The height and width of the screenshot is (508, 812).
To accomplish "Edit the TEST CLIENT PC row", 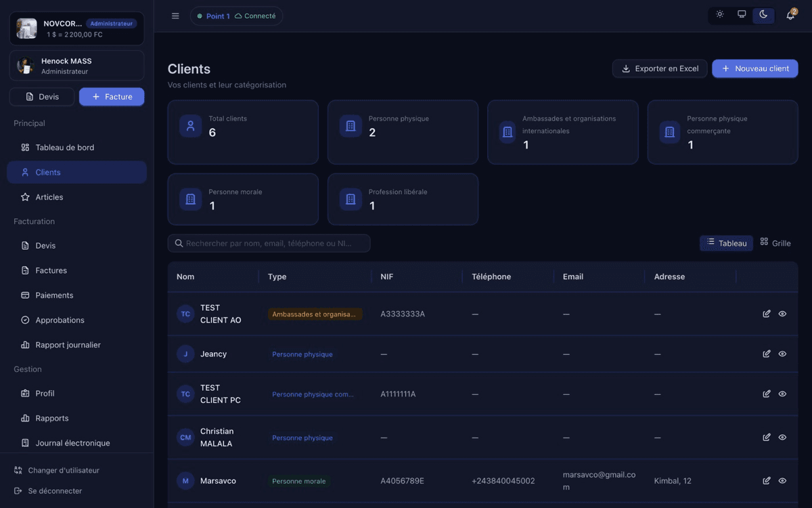I will [767, 394].
